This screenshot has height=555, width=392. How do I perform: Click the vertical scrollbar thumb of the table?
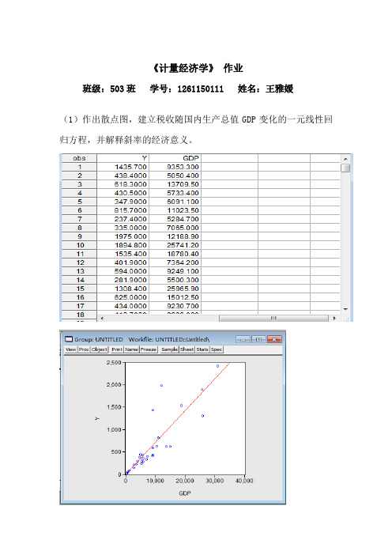[x=345, y=168]
